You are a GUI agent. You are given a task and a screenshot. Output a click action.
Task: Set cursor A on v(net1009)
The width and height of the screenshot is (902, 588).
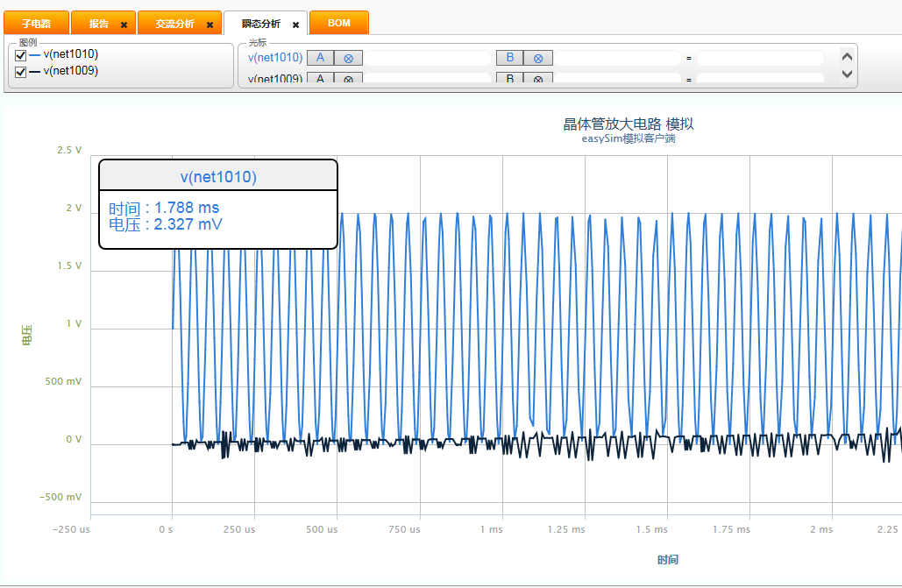click(321, 78)
